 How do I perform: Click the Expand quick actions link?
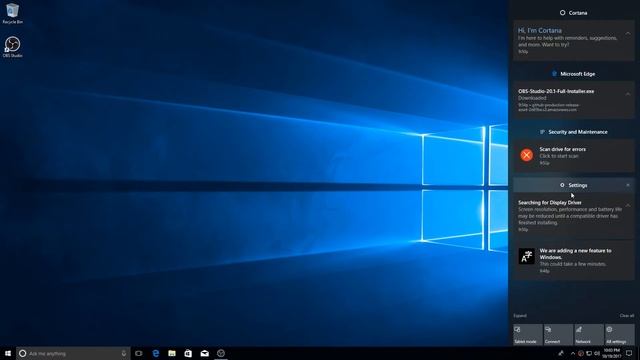click(520, 316)
